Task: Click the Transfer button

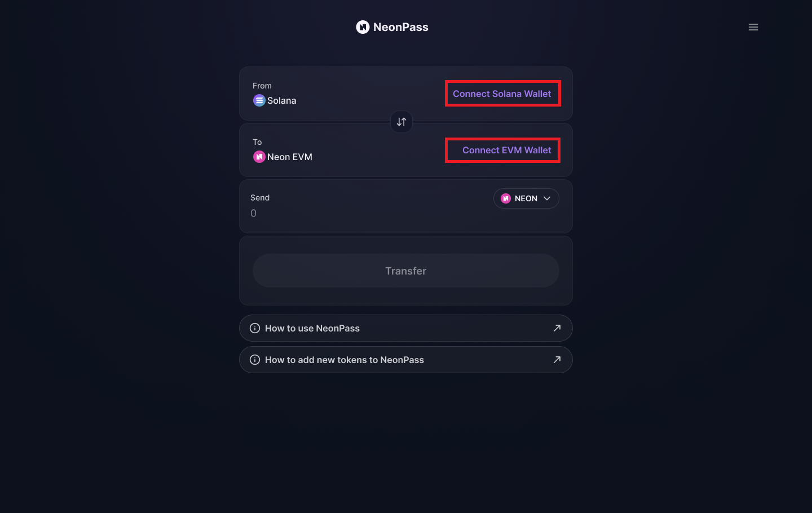Action: (406, 271)
